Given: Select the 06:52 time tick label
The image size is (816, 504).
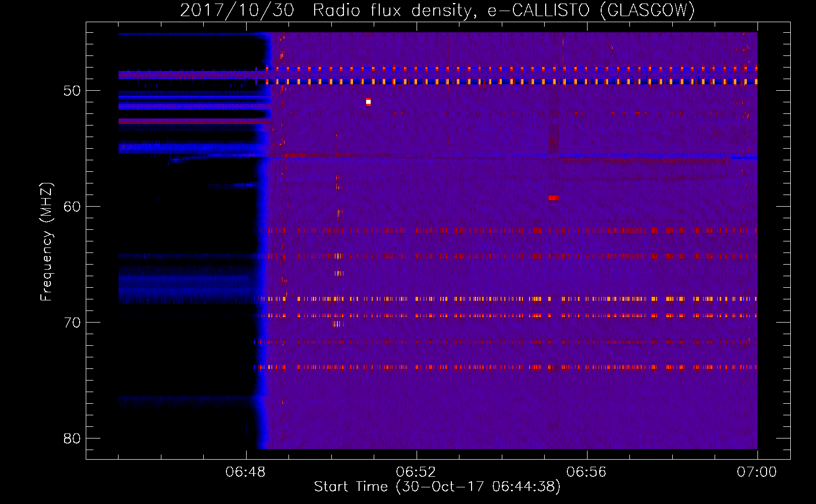Looking at the screenshot, I should tap(416, 472).
